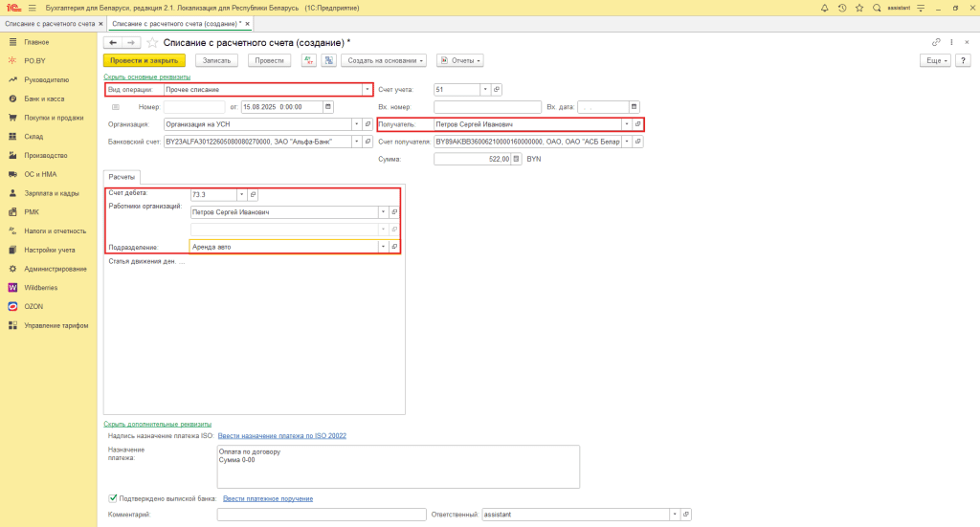Image resolution: width=980 pixels, height=527 pixels.
Task: Open the global search magnifier icon
Action: (x=876, y=8)
